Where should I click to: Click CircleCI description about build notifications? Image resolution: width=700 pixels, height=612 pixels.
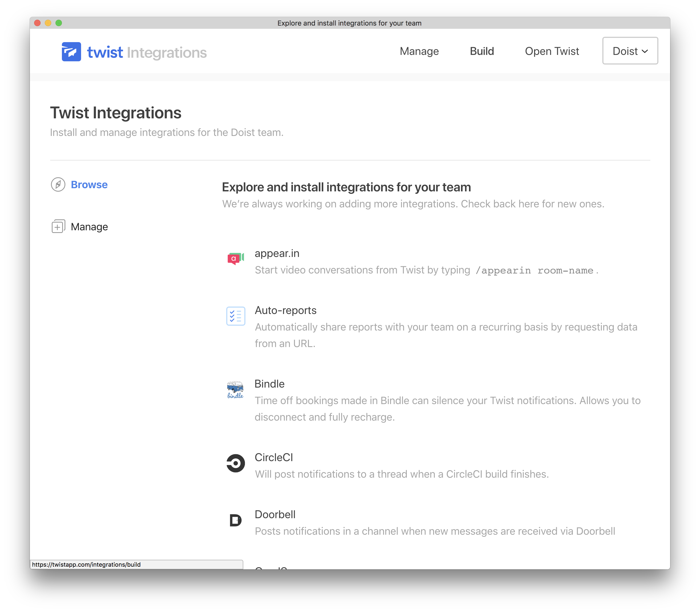pos(401,474)
